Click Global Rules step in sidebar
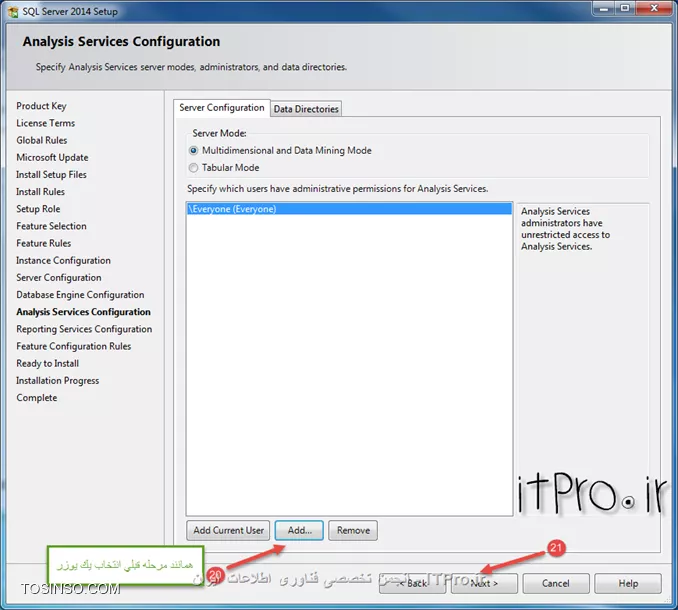This screenshot has height=610, width=678. 42,141
